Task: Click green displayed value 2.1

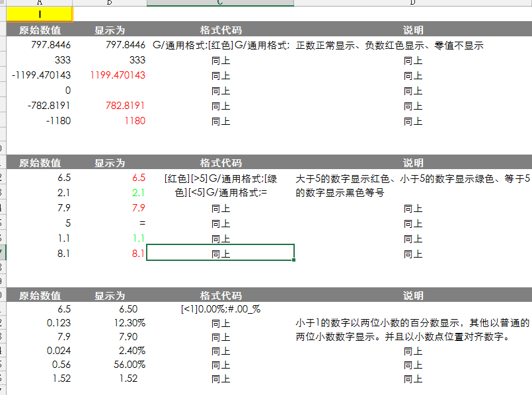Action: (x=138, y=193)
